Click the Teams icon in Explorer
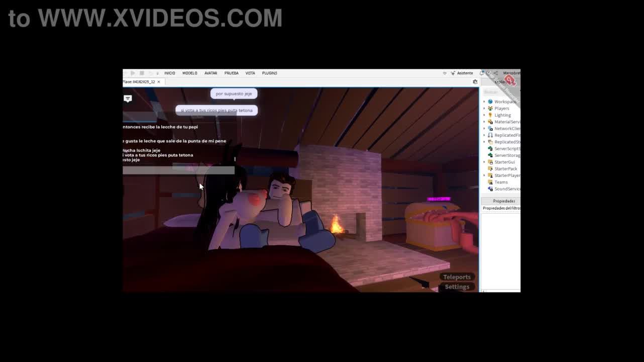This screenshot has width=644, height=362. pyautogui.click(x=490, y=182)
